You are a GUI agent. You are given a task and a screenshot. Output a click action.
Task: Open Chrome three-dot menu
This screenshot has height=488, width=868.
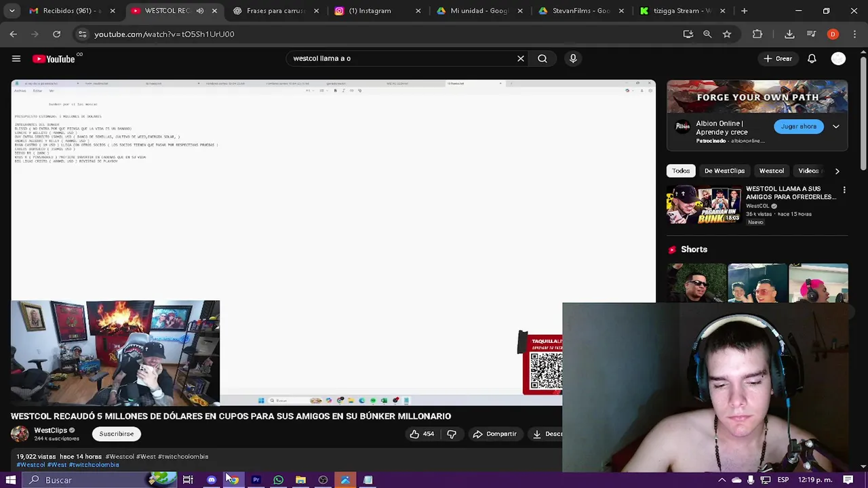854,34
